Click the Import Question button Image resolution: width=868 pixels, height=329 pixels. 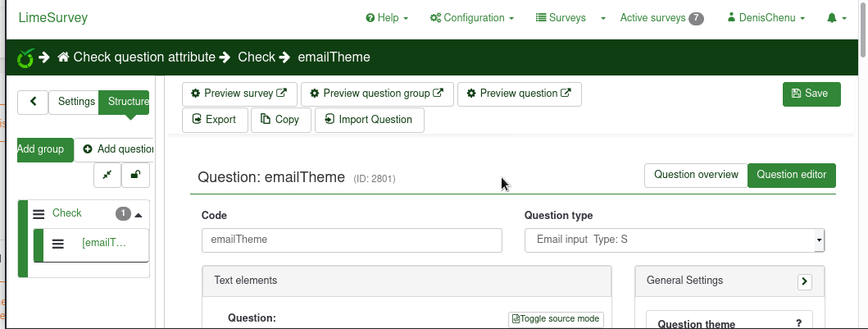point(368,120)
